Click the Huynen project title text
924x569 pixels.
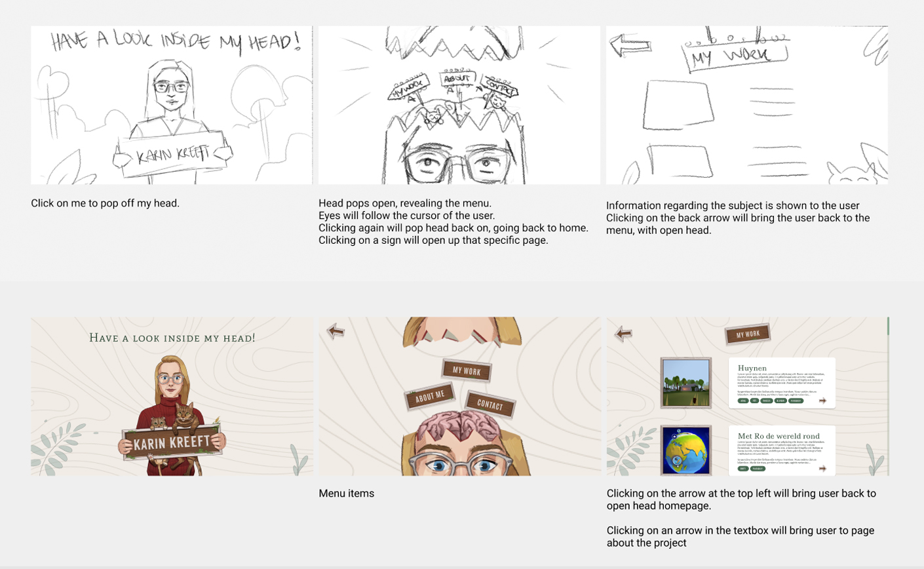coord(752,368)
